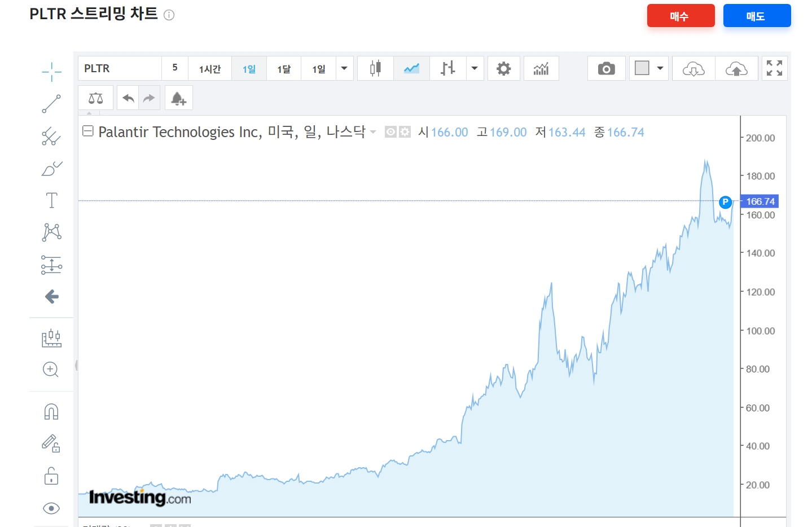The height and width of the screenshot is (527, 812).
Task: Open series format gear in legend
Action: tap(405, 132)
